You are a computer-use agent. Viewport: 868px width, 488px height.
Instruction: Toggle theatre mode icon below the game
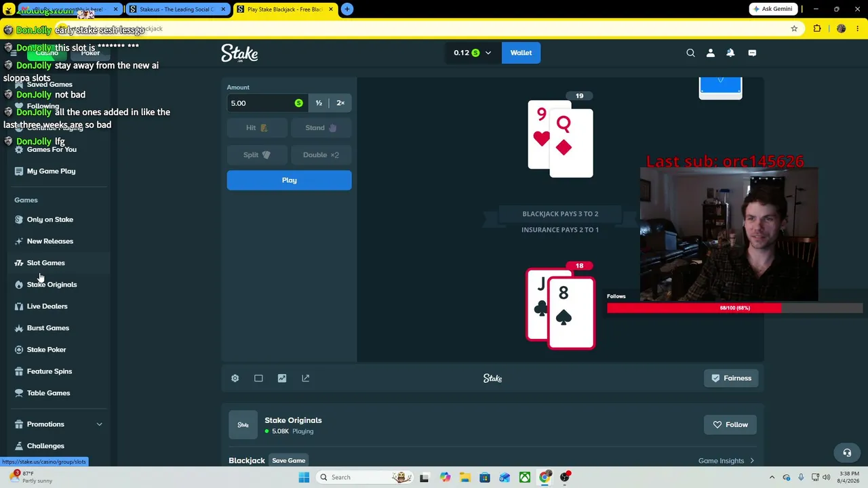[x=258, y=378]
